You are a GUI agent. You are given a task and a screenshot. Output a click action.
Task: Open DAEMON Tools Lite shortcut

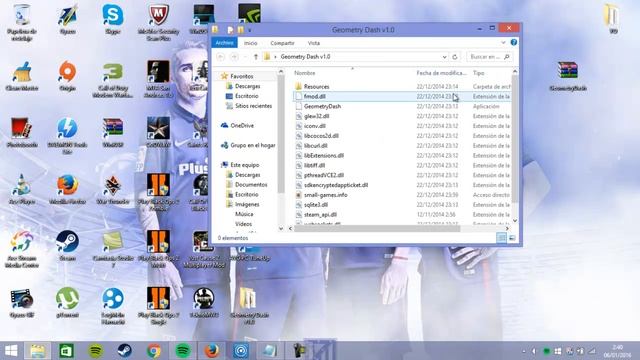pos(67,136)
